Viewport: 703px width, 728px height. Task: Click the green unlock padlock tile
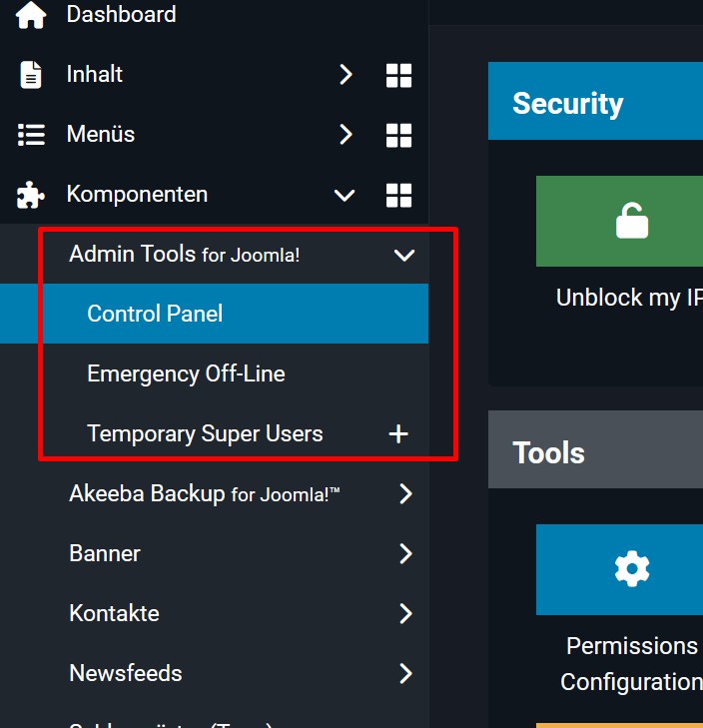(629, 222)
